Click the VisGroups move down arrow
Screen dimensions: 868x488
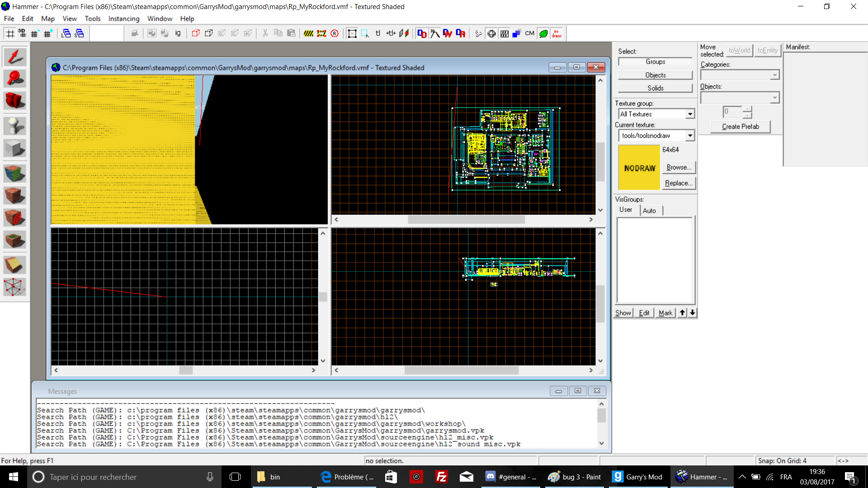pyautogui.click(x=693, y=313)
